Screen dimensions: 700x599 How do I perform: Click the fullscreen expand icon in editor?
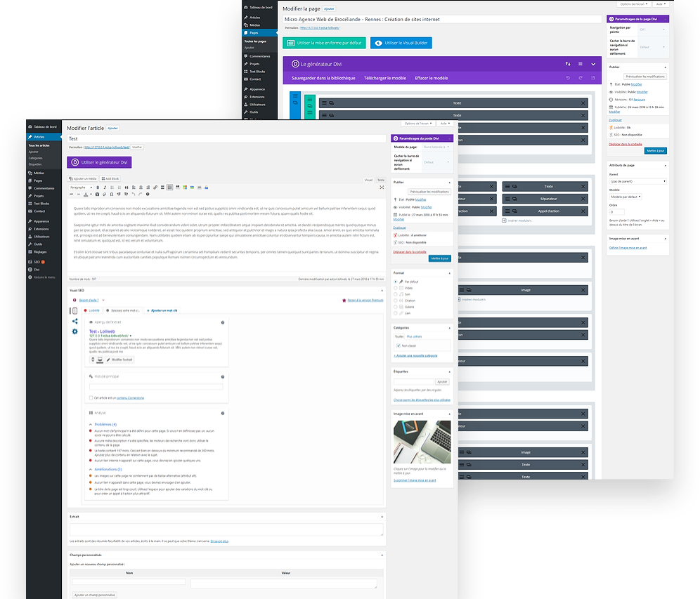[x=382, y=187]
